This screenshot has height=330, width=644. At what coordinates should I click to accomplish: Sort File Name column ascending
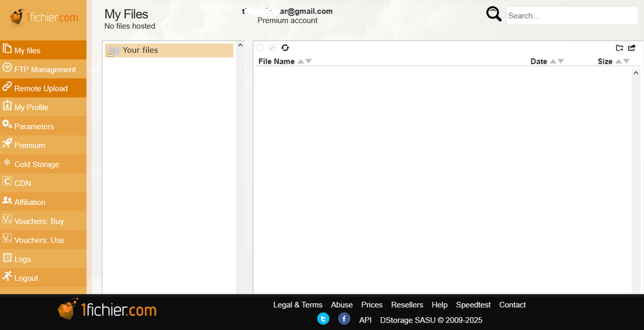point(301,61)
